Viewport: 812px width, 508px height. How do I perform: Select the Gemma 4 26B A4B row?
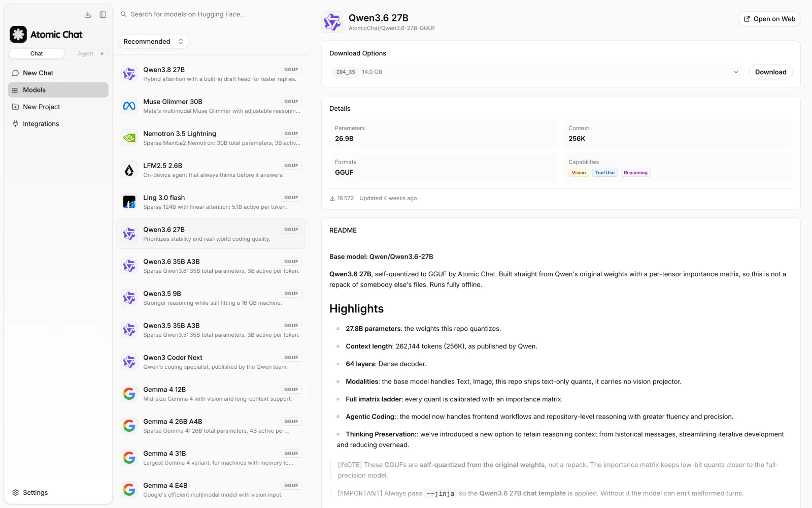pos(211,426)
